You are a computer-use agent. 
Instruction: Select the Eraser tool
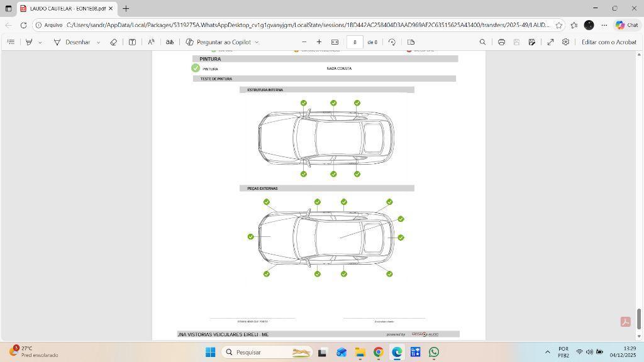113,42
